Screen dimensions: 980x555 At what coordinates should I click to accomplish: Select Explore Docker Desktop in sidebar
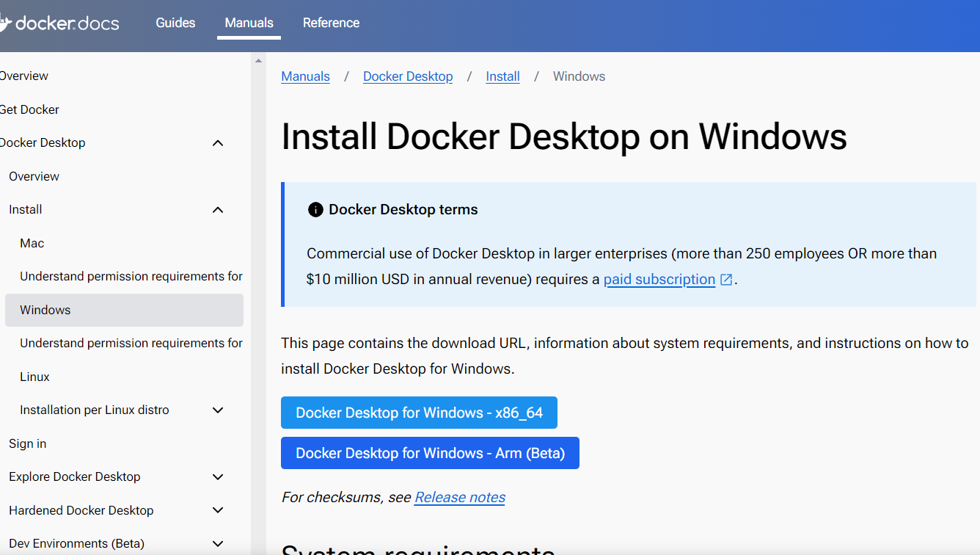[x=74, y=477]
